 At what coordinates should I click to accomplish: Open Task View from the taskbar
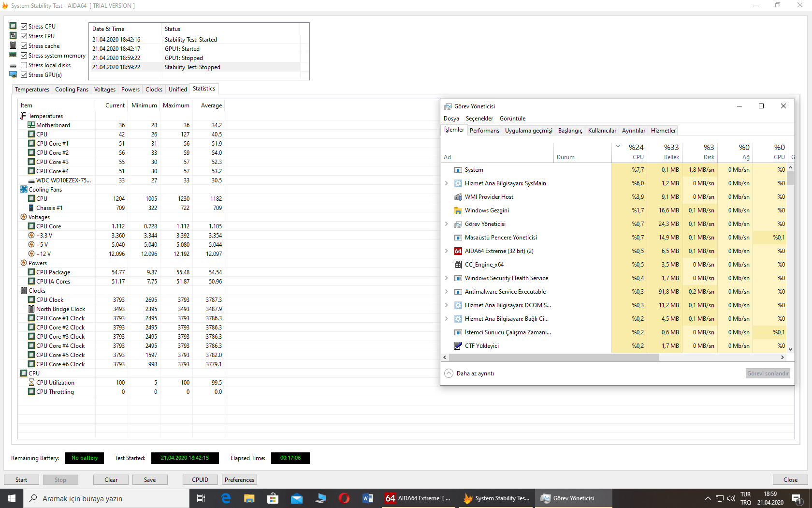[201, 498]
